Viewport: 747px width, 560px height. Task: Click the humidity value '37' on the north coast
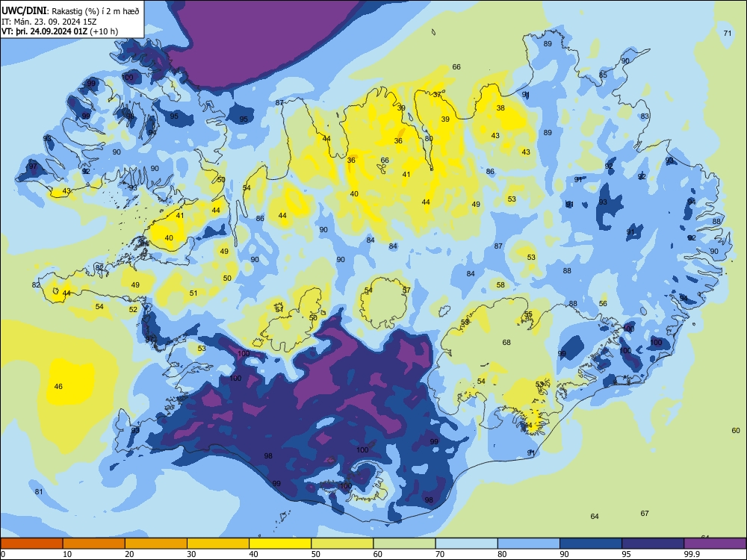(437, 94)
